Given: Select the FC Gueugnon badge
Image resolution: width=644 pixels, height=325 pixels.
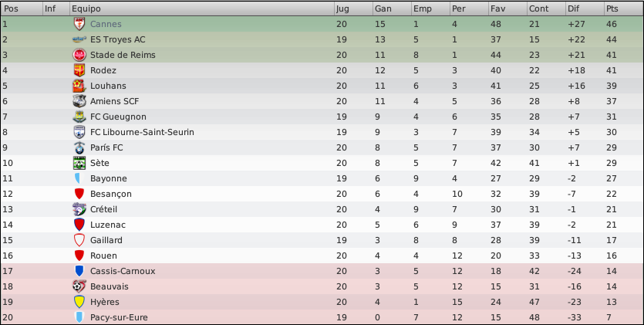Looking at the screenshot, I should tap(79, 117).
